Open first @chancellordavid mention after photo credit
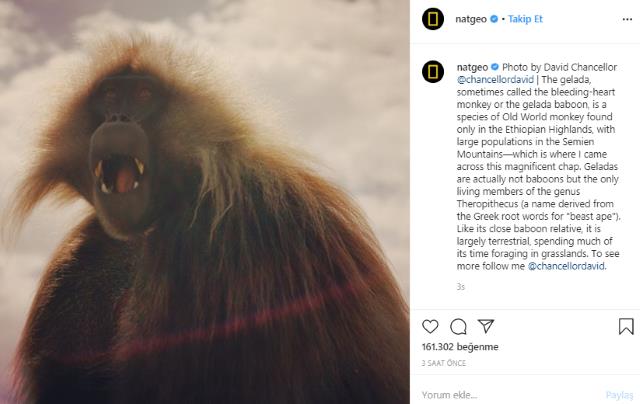This screenshot has height=404, width=640. click(x=492, y=78)
